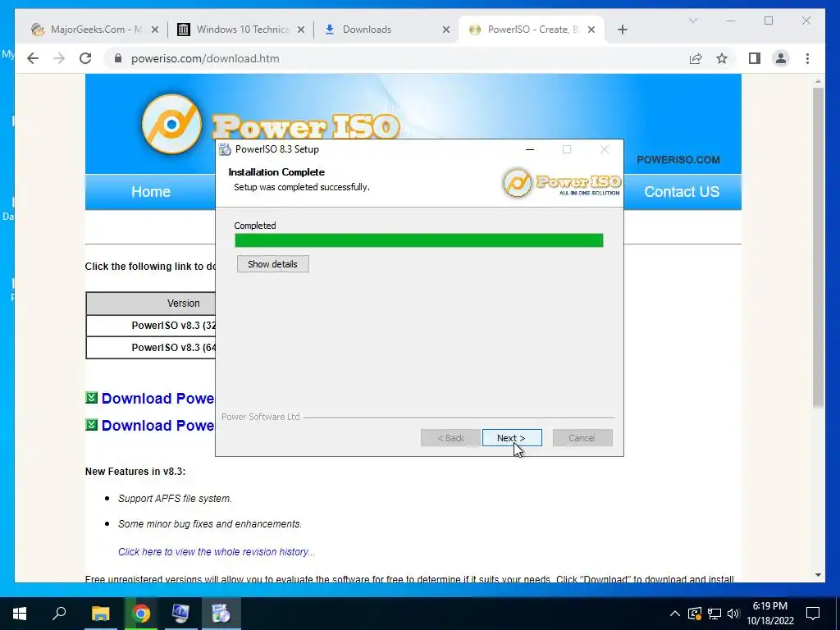Image resolution: width=840 pixels, height=630 pixels.
Task: Minimize the PowerISO 8.3 Setup dialog
Action: click(530, 149)
